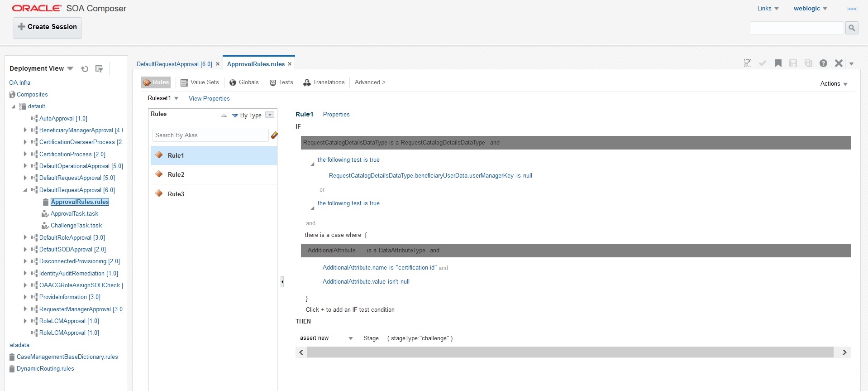Click the validate checkmark icon
Screen dimensions: 868x391
pos(763,63)
